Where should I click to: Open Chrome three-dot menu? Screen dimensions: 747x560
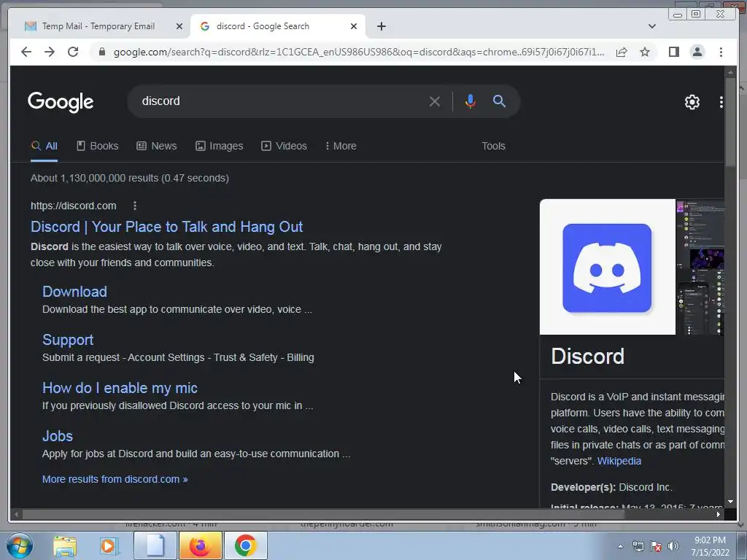click(721, 52)
